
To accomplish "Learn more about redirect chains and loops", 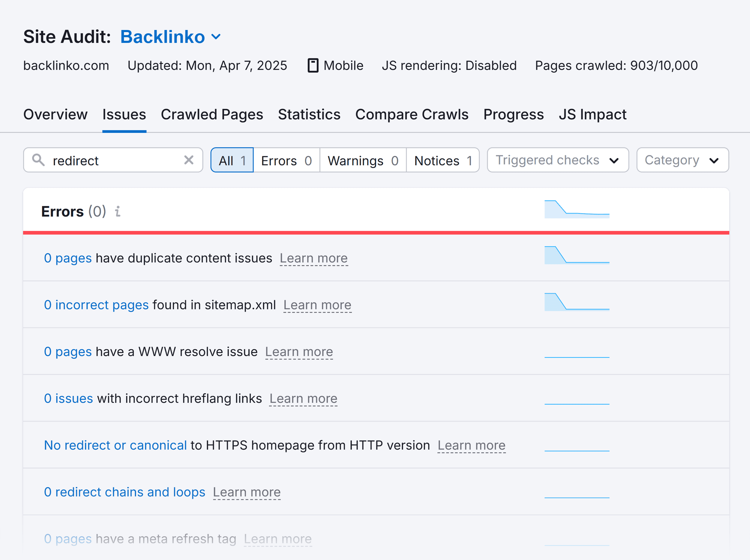I will pos(247,492).
